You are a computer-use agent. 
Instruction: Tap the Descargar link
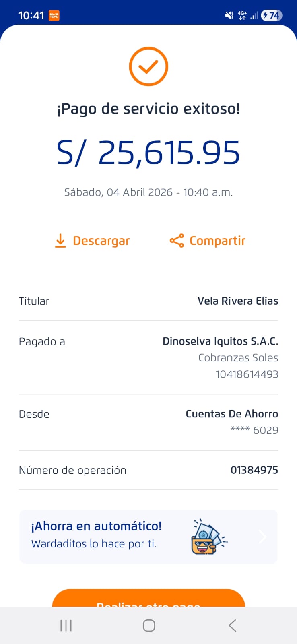101,241
